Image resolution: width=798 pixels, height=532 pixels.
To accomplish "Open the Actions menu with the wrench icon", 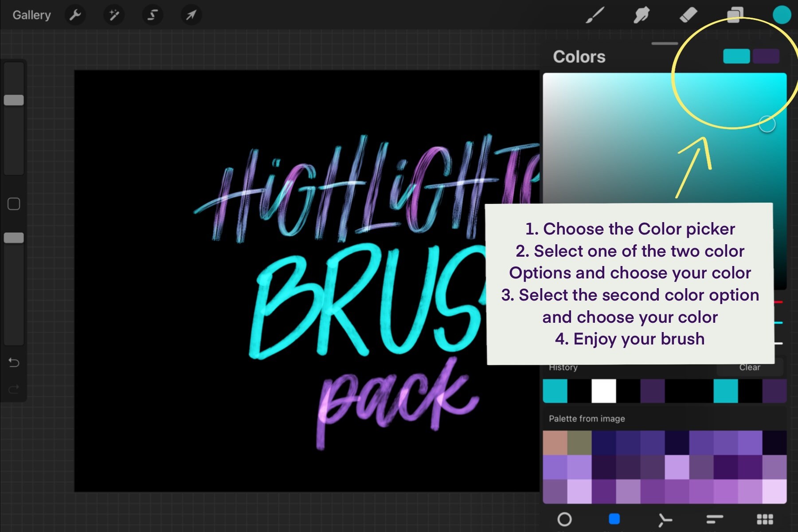I will (75, 15).
